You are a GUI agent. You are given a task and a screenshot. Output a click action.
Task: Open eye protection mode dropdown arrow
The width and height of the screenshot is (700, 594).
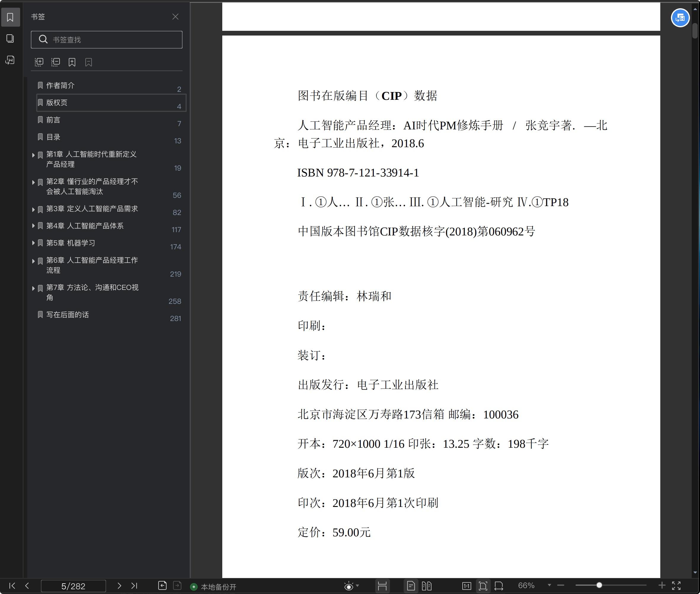(x=358, y=586)
